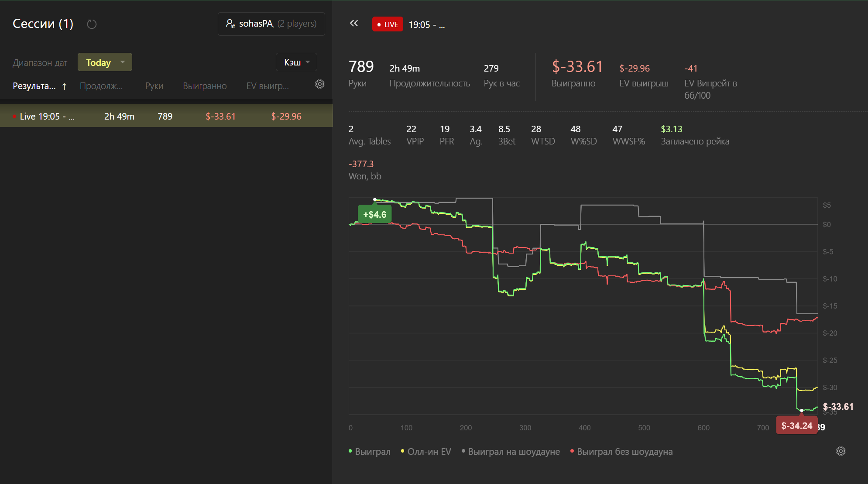Open the graph settings gear icon
The image size is (868, 484).
[x=841, y=451]
